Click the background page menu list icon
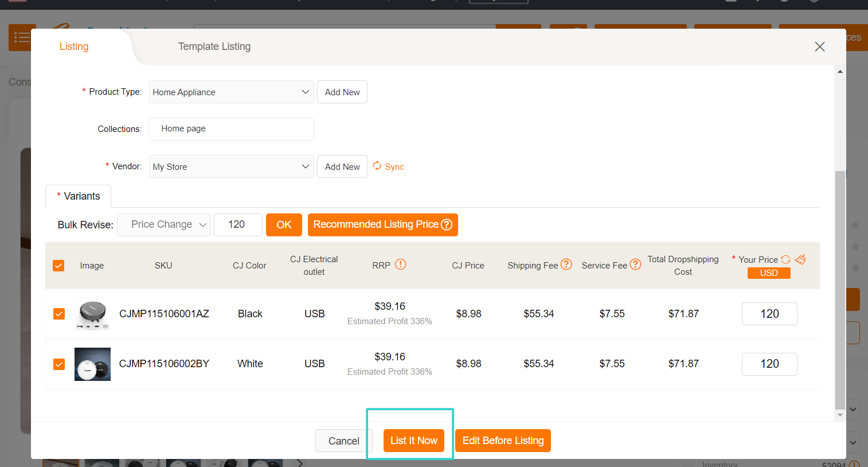Image resolution: width=868 pixels, height=467 pixels. click(22, 38)
